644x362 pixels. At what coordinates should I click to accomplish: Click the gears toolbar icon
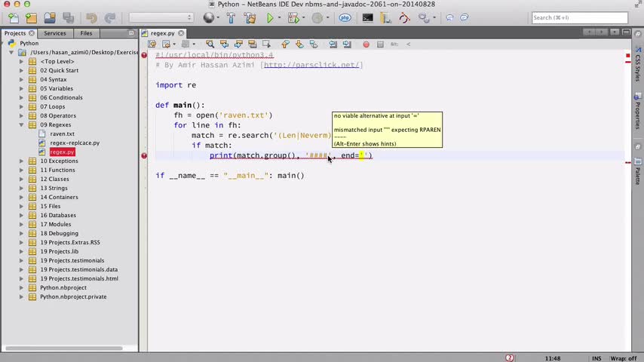(423, 17)
